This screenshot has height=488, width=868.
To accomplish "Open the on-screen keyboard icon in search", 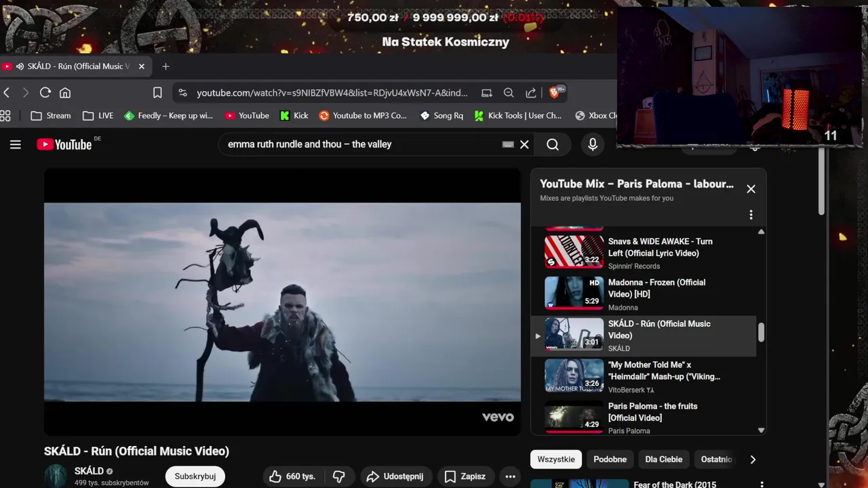I will pos(508,144).
